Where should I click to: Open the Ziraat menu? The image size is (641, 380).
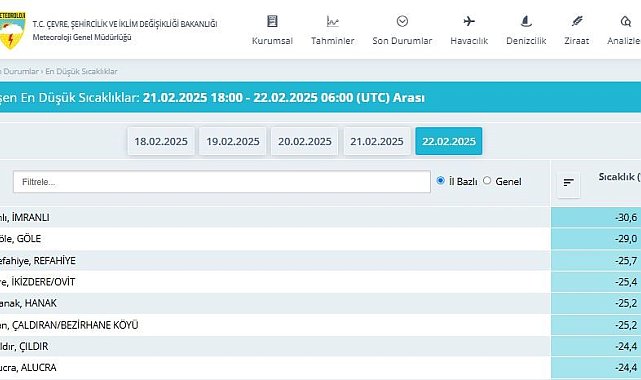pyautogui.click(x=577, y=41)
